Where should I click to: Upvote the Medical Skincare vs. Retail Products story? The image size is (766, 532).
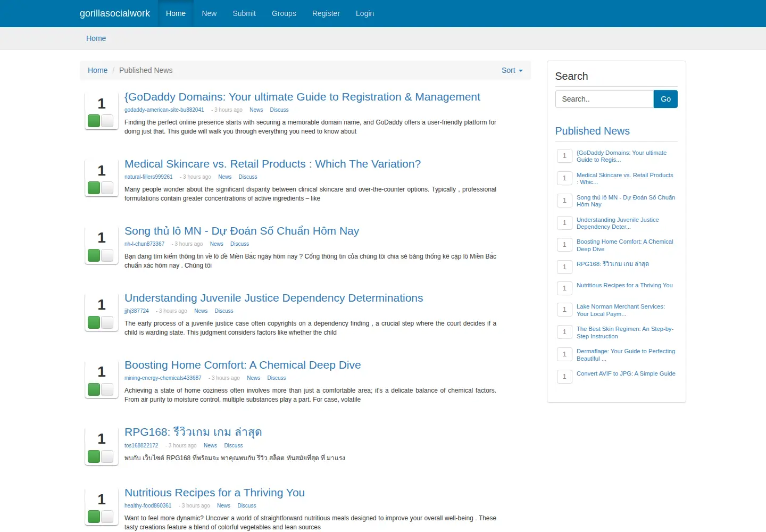point(94,188)
